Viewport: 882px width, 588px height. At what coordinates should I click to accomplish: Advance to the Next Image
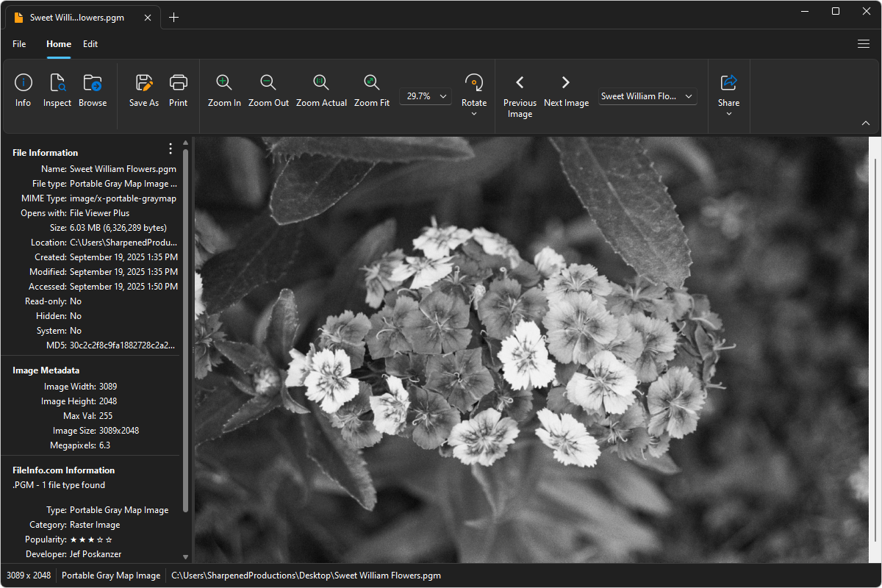click(566, 83)
